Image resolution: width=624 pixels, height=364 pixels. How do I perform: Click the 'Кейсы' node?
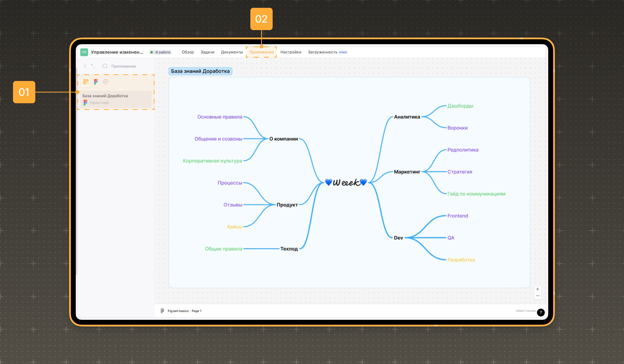tap(235, 227)
